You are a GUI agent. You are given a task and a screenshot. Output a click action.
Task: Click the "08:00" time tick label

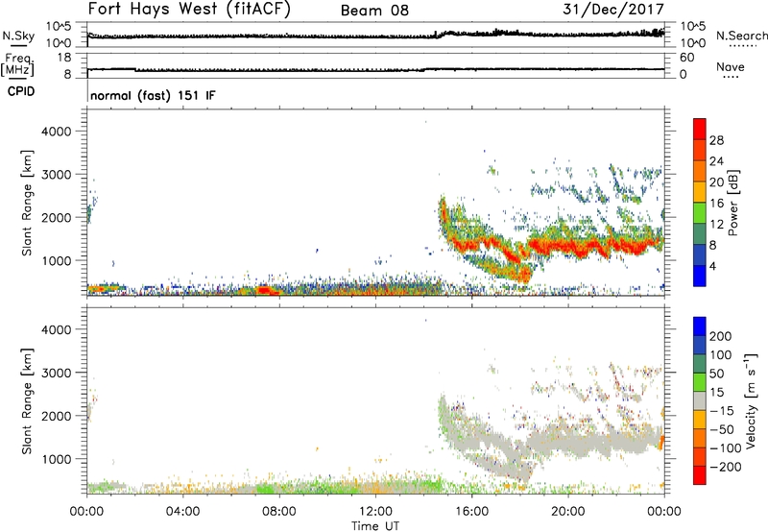point(278,512)
